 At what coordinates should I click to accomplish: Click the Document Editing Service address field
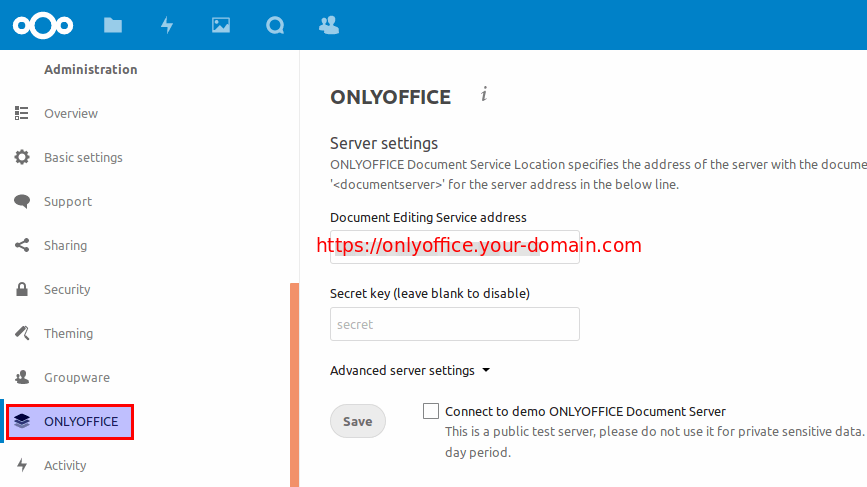(x=454, y=247)
